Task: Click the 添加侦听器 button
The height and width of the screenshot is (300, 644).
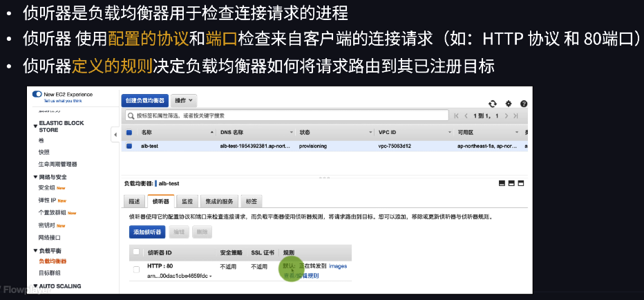Action: [x=147, y=232]
